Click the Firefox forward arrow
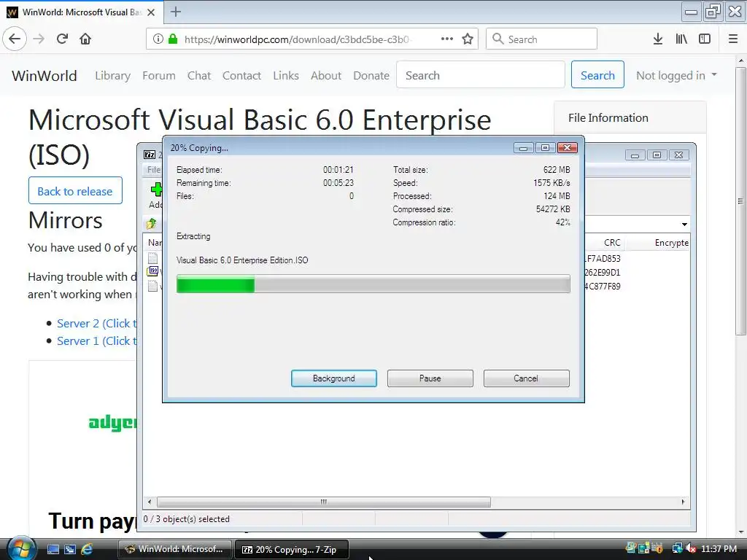 pos(39,39)
